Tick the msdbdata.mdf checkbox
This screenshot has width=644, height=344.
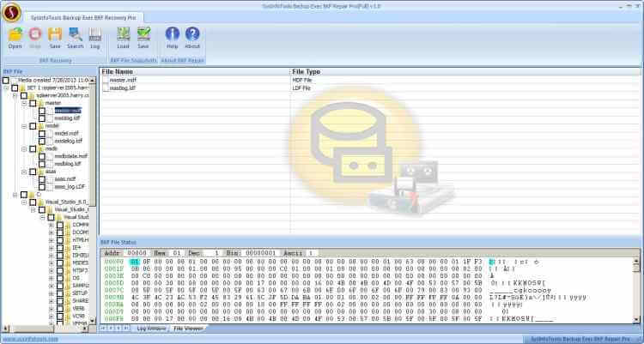tap(42, 156)
